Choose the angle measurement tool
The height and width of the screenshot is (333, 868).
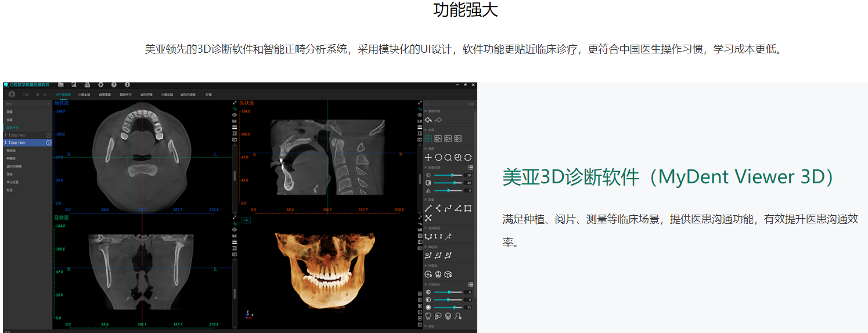pos(458,208)
